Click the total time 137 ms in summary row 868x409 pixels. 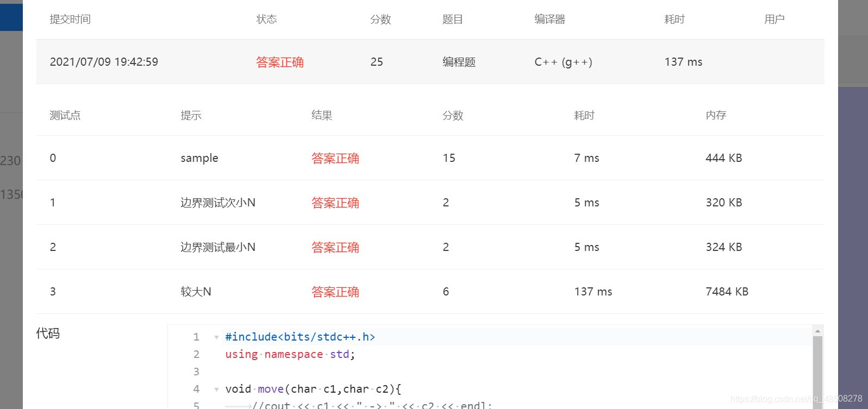click(683, 62)
